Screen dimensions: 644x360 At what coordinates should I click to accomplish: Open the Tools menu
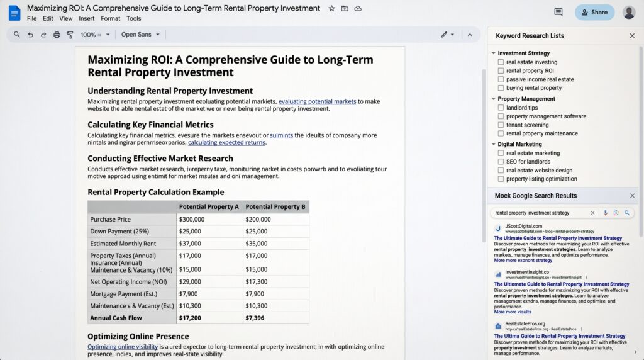(x=133, y=18)
